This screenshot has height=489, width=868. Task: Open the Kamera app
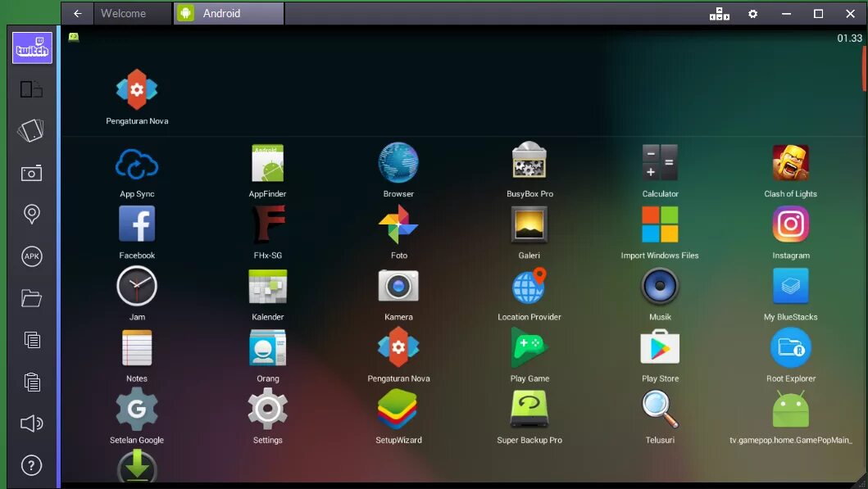(398, 294)
